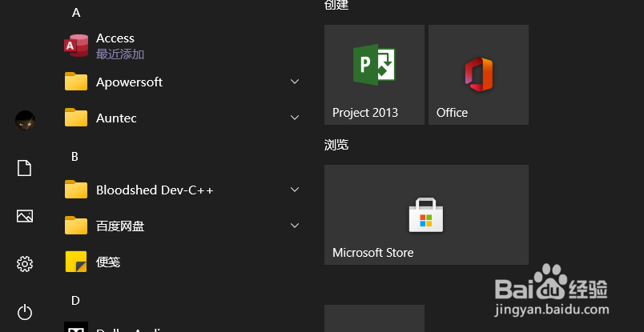This screenshot has width=644, height=332.
Task: Click the 浏览 tile group title
Action: [x=336, y=145]
